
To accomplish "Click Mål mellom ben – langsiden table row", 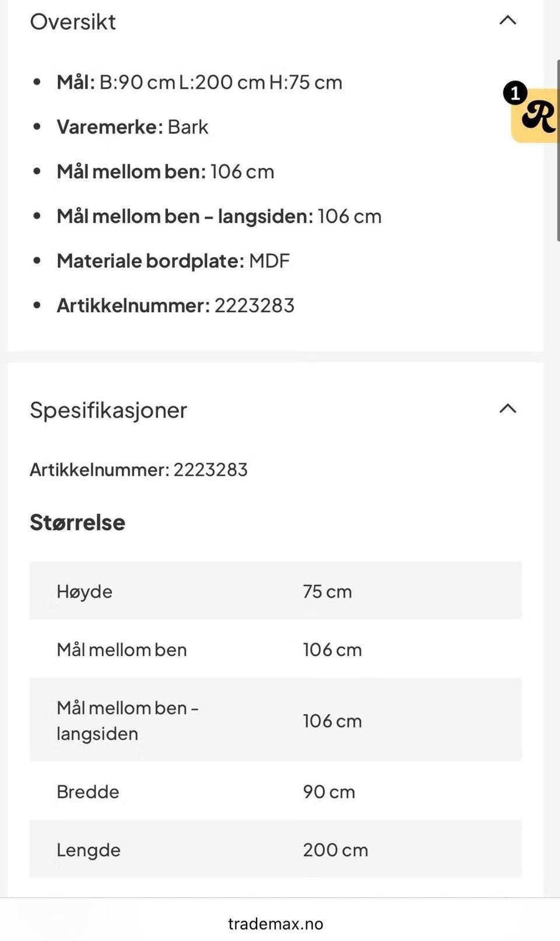I will [275, 720].
